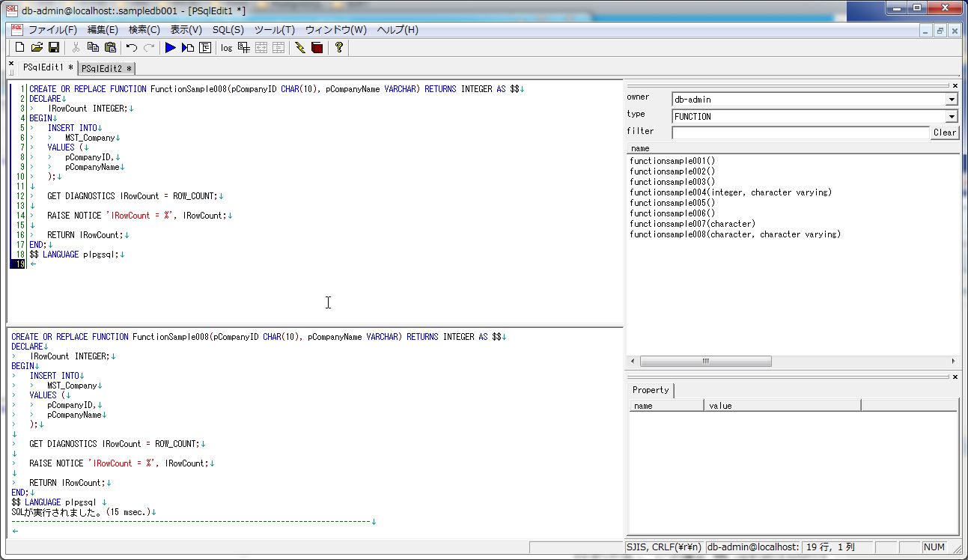
Task: Open the log viewer using the log icon
Action: pyautogui.click(x=226, y=48)
